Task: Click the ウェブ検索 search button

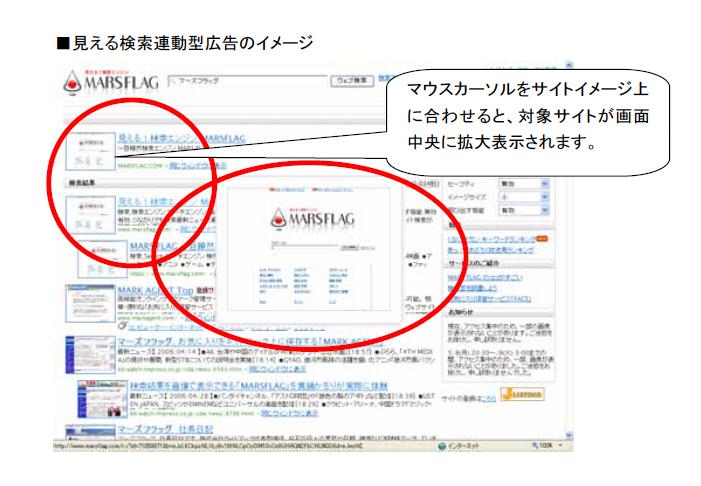Action: 352,81
